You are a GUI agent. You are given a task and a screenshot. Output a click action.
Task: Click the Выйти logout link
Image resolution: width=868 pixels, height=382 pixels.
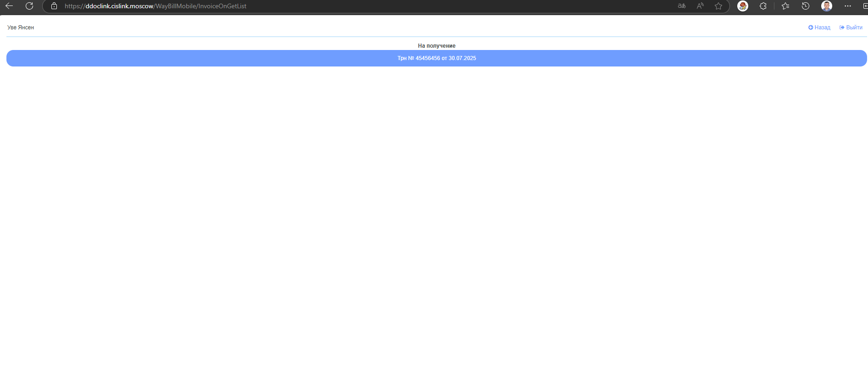(851, 28)
